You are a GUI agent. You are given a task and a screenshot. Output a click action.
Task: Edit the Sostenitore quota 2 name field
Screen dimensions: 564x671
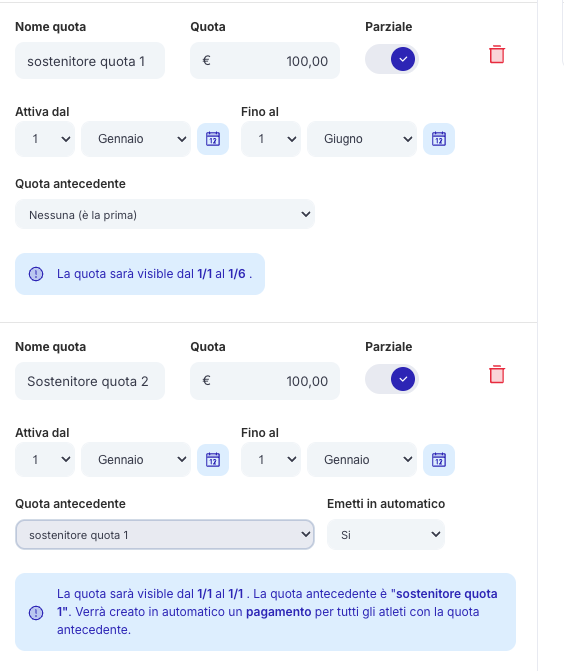point(90,381)
